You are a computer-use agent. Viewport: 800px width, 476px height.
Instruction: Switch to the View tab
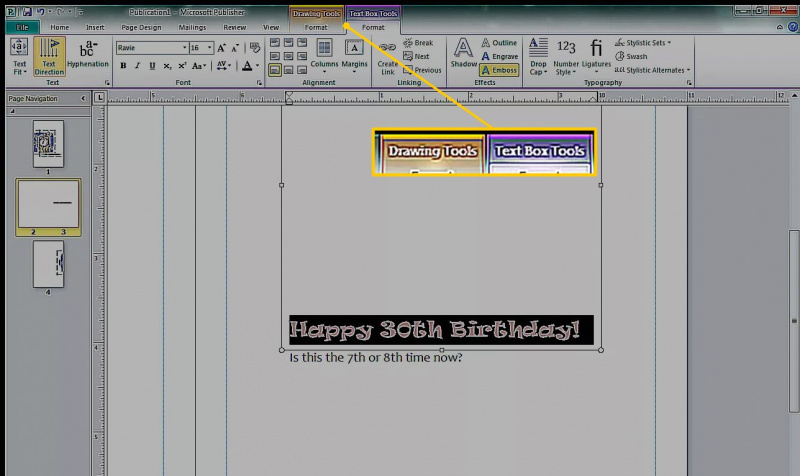coord(271,28)
